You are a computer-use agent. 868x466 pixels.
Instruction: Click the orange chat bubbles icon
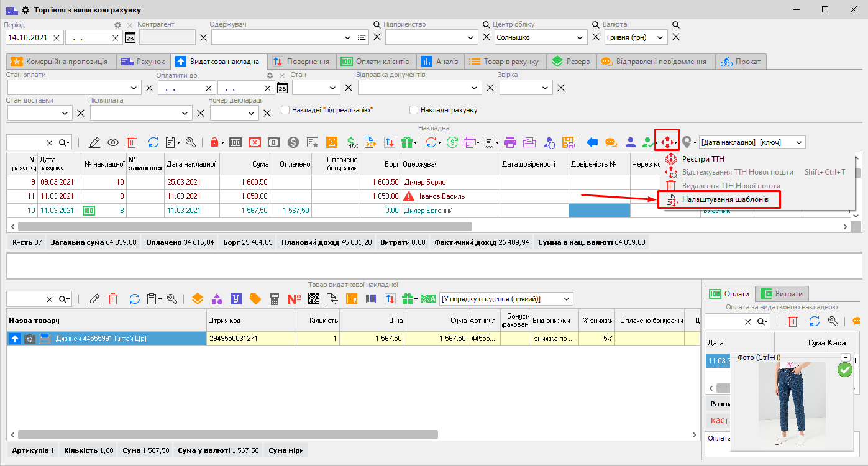tap(611, 142)
